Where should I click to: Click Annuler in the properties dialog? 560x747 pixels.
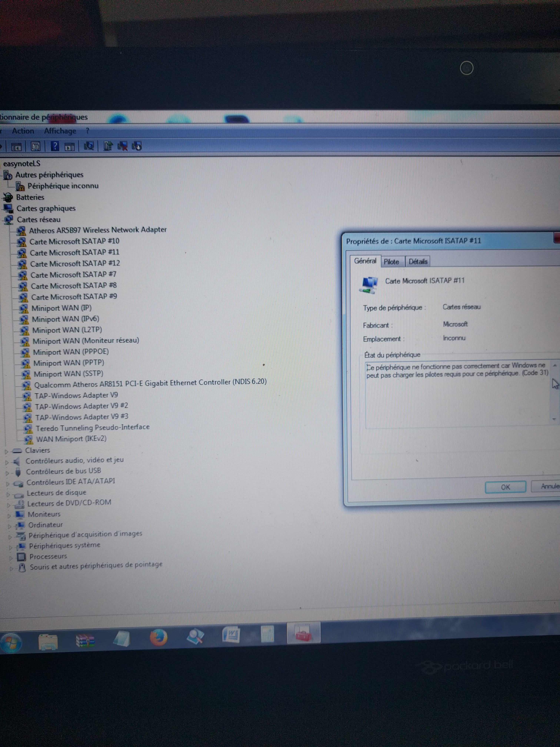[546, 486]
